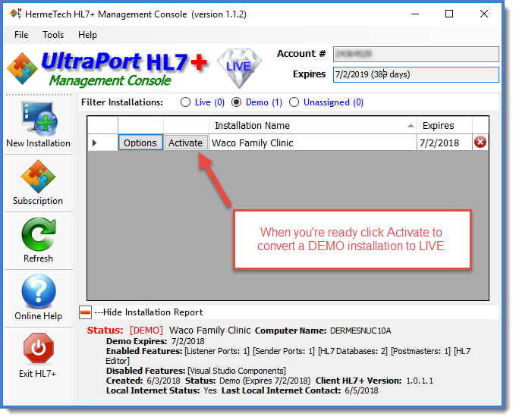Click the ---Hide Installation Report label

[149, 312]
